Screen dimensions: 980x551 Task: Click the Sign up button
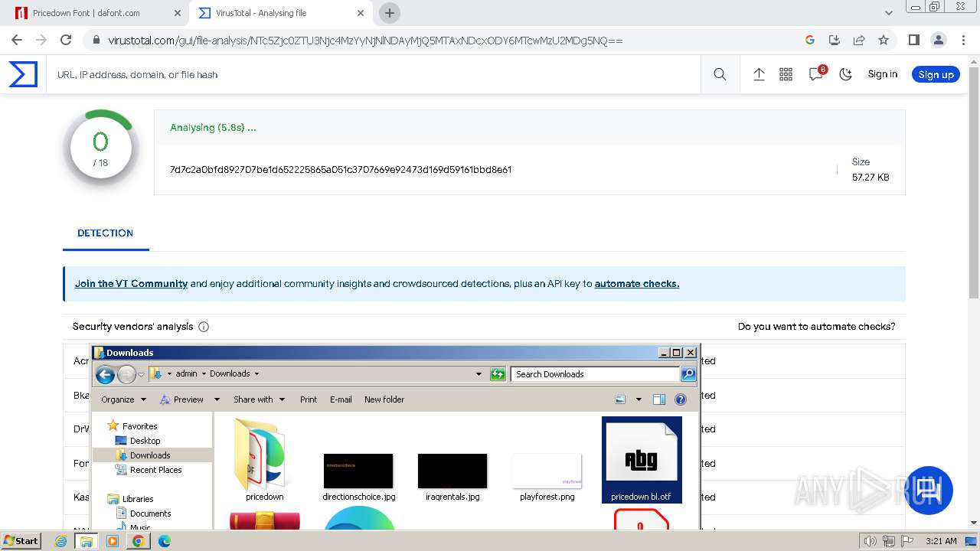(936, 74)
